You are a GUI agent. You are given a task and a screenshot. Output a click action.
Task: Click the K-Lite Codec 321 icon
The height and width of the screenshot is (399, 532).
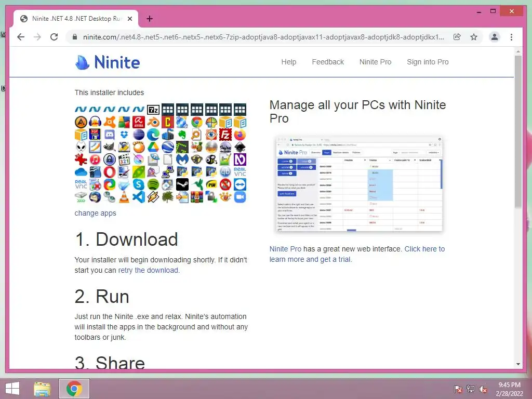coord(124,159)
